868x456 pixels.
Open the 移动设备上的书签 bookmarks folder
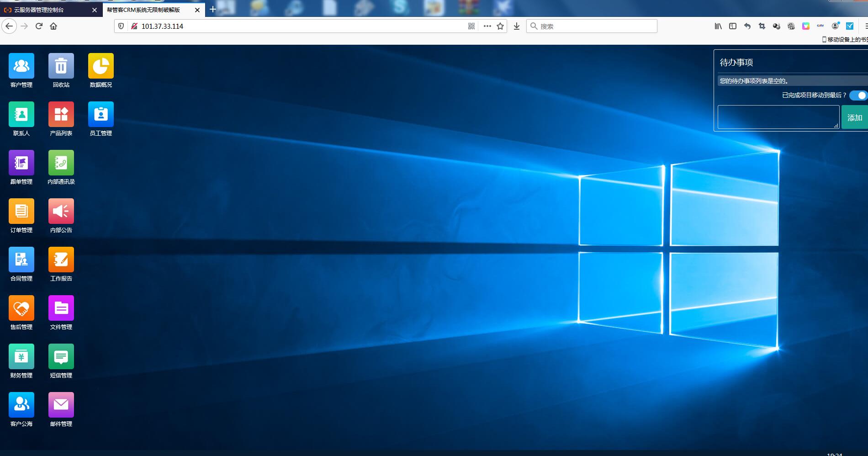coord(845,39)
